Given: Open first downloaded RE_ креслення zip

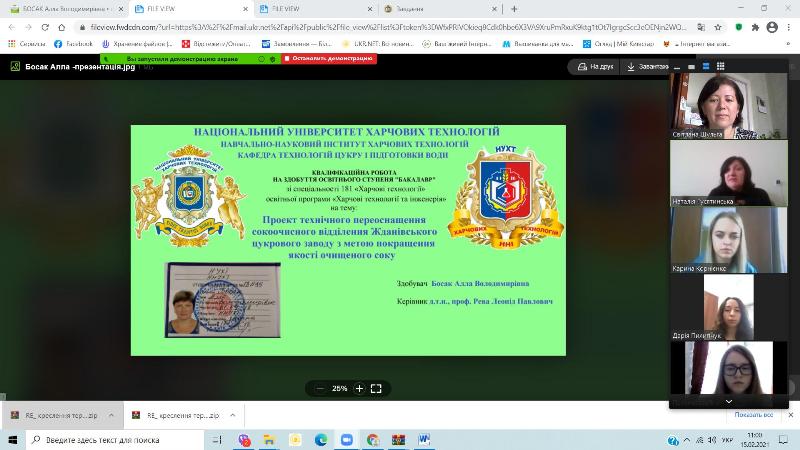Looking at the screenshot, I should pyautogui.click(x=55, y=415).
